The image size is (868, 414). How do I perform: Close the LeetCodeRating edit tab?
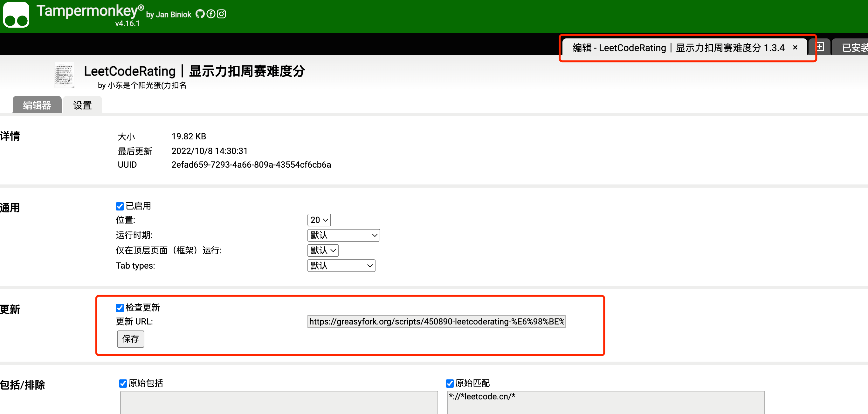[795, 47]
